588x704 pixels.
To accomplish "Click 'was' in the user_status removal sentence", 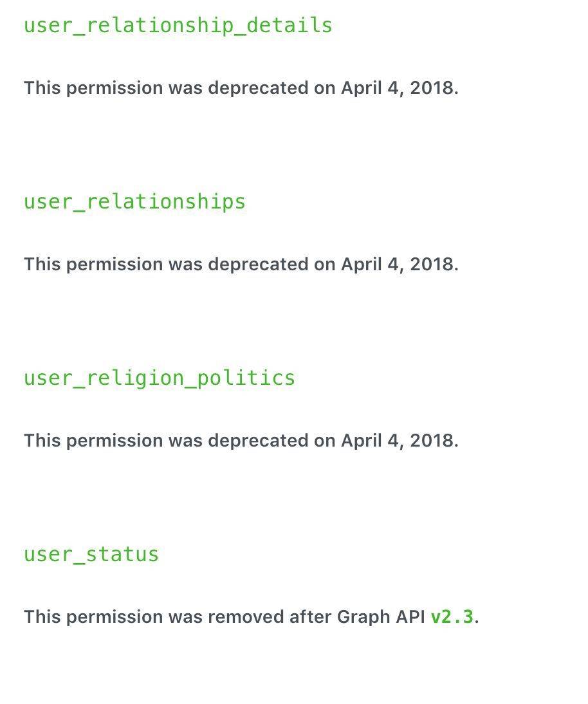I will tap(185, 617).
